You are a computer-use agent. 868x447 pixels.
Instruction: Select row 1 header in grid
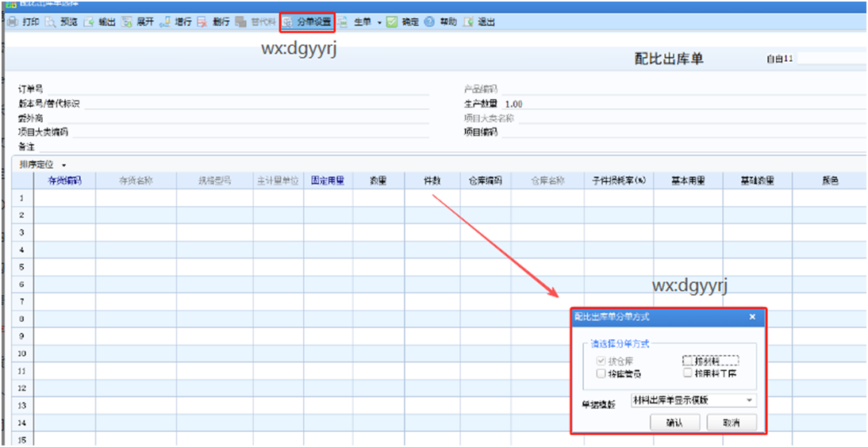(x=23, y=197)
